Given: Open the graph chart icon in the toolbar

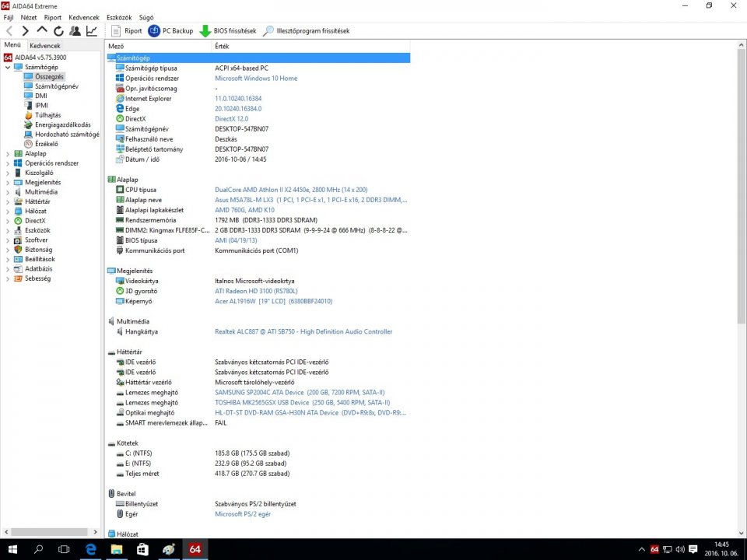Looking at the screenshot, I should point(92,31).
